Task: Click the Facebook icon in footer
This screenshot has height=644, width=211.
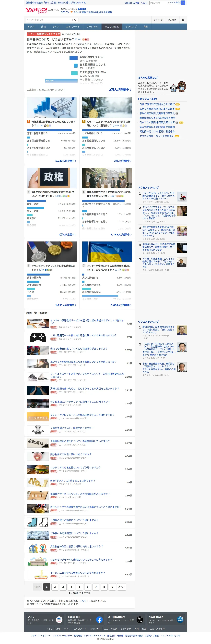Action: [x=99, y=620]
